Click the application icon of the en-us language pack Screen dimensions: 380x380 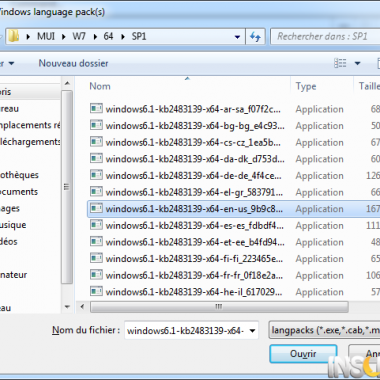point(96,208)
